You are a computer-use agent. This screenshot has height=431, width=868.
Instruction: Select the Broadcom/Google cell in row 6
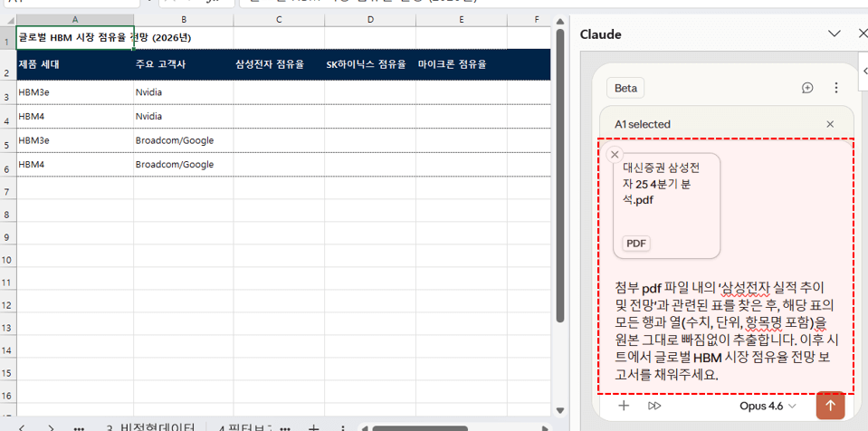[x=183, y=165]
